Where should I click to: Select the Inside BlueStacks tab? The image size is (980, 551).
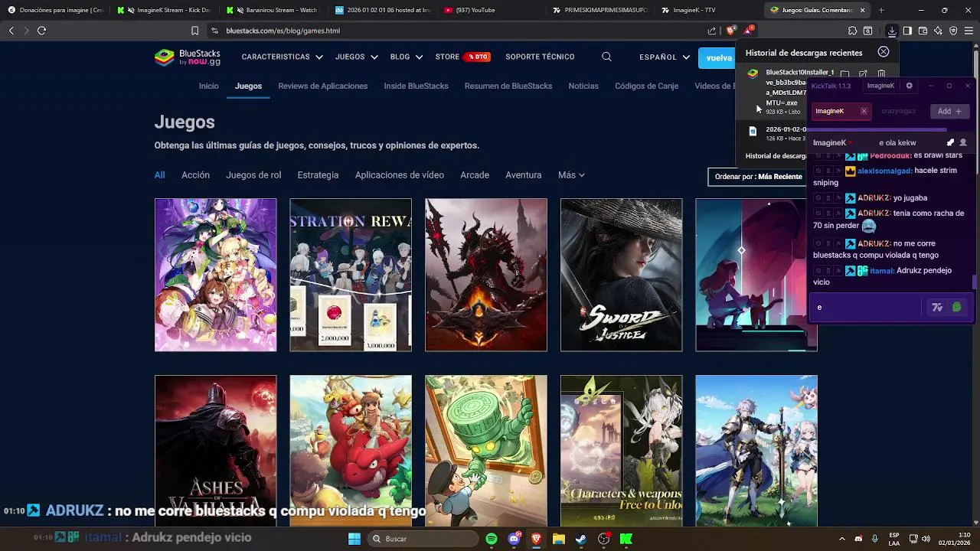[x=416, y=86]
